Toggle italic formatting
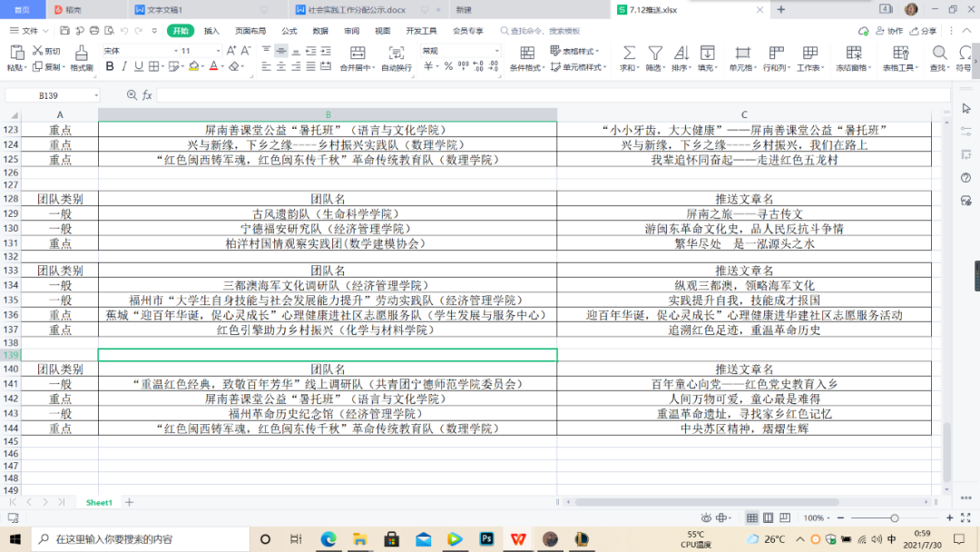 pos(122,66)
